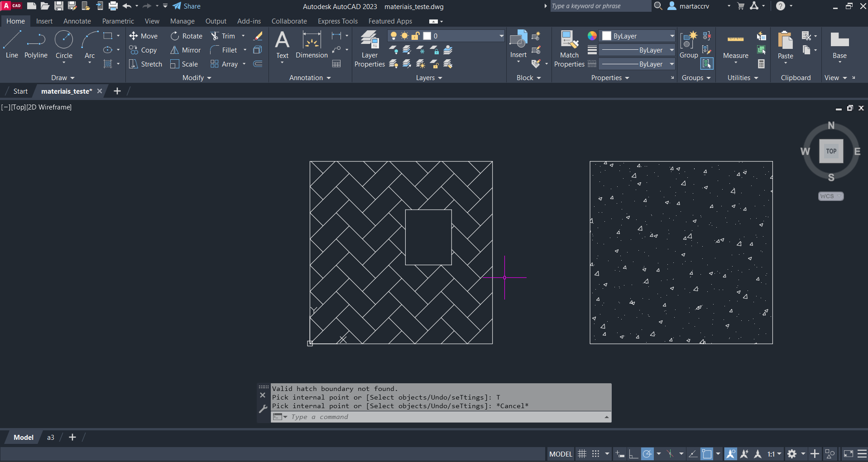
Task: Click the Object Color wheel swatch
Action: (x=592, y=36)
